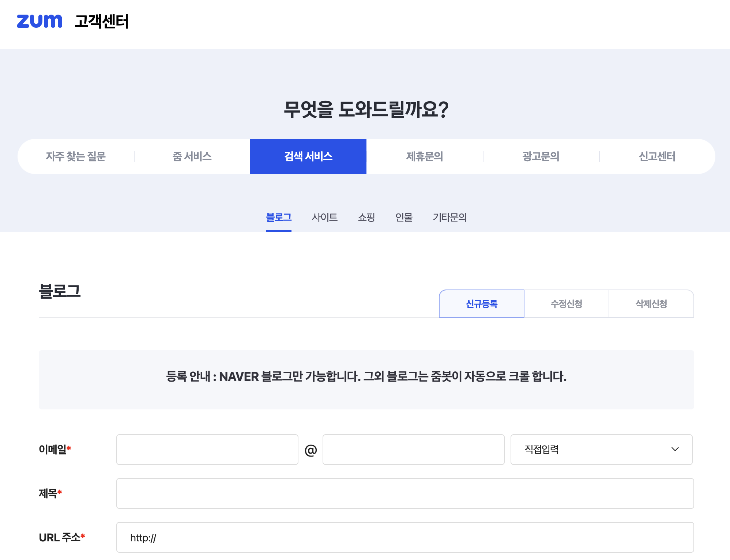The image size is (730, 560).
Task: Select the 기타문의 sub-tab
Action: click(450, 217)
